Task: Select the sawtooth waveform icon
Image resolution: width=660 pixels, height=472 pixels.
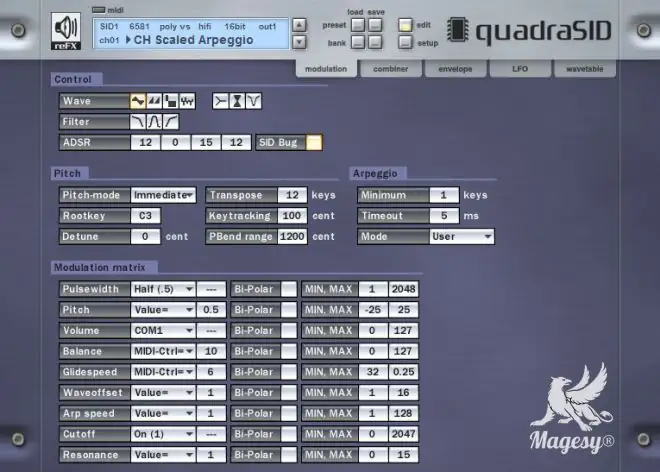Action: [x=154, y=101]
